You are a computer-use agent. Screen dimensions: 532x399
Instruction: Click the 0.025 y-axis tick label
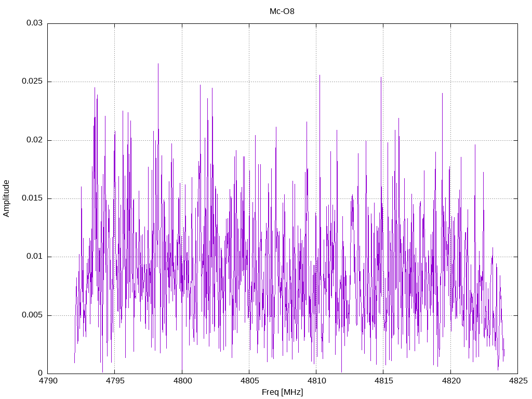pyautogui.click(x=33, y=82)
